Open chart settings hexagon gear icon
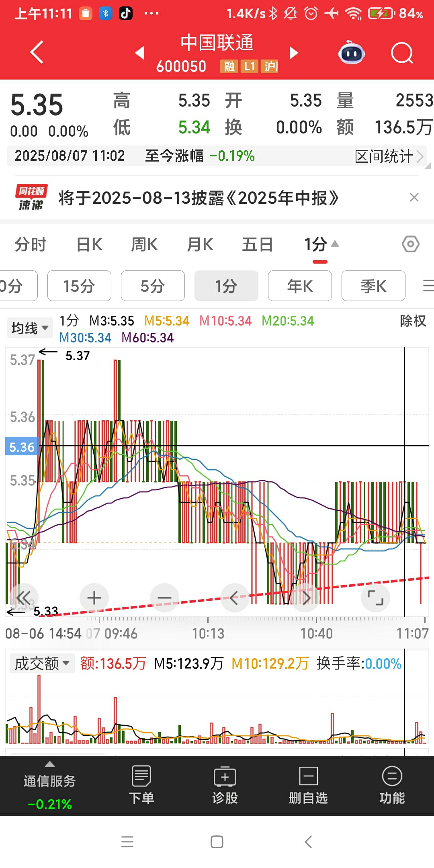Image resolution: width=434 pixels, height=868 pixels. 411,244
